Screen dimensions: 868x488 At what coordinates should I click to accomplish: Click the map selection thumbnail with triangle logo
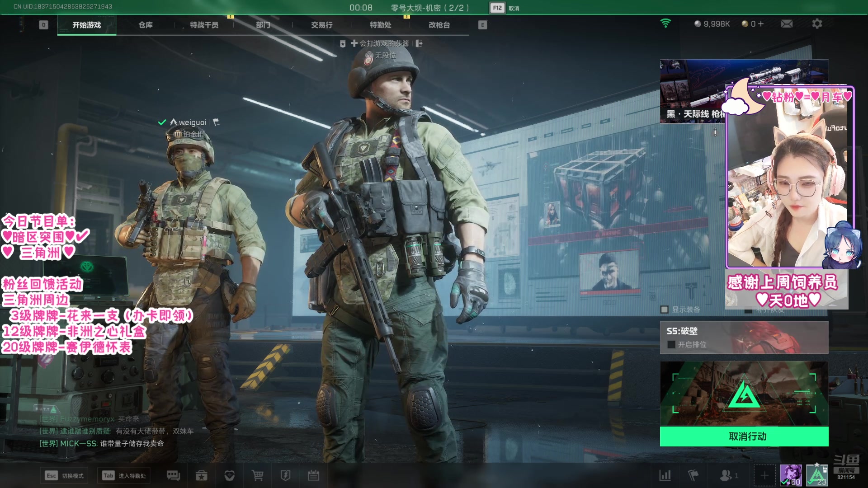pyautogui.click(x=744, y=394)
